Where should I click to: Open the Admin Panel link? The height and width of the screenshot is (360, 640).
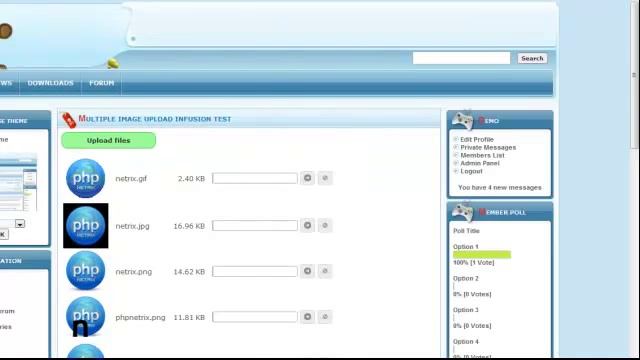480,163
